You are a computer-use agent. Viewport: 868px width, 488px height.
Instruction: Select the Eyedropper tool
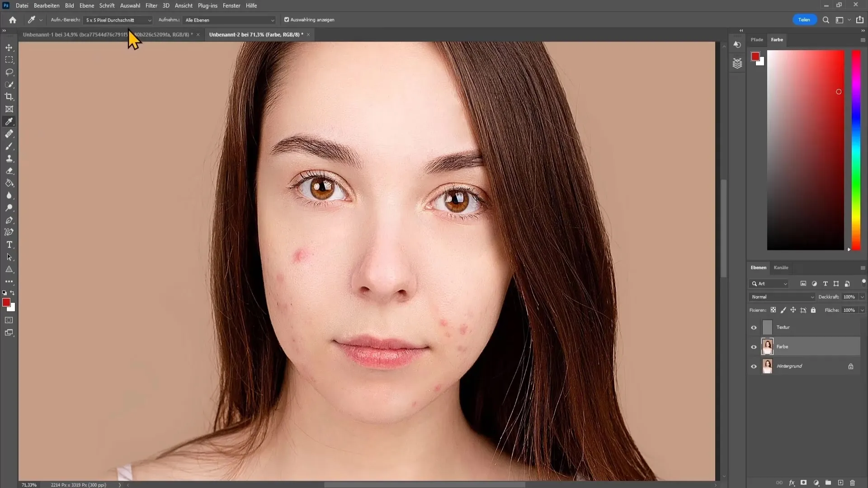pos(9,122)
